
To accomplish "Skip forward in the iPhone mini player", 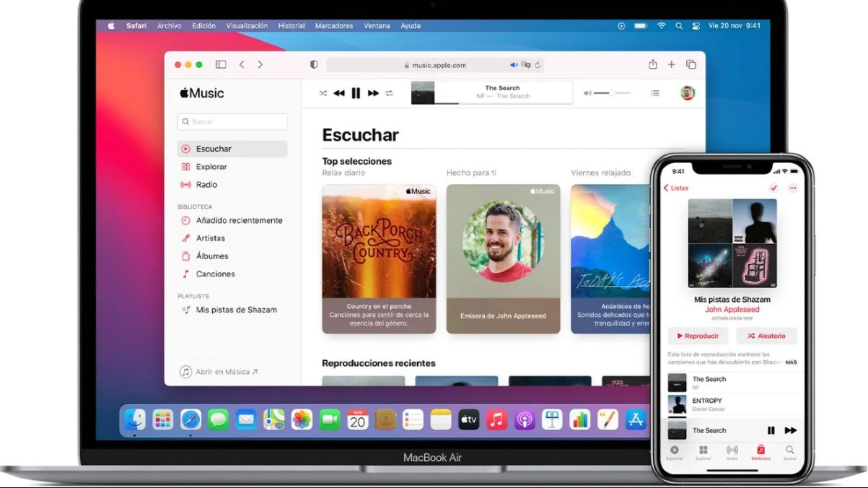I will point(791,430).
